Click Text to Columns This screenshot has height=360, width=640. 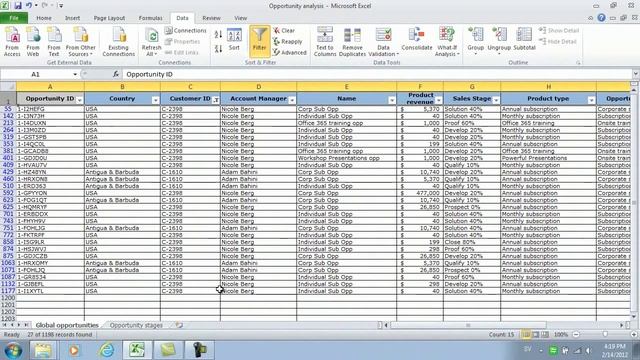point(325,41)
